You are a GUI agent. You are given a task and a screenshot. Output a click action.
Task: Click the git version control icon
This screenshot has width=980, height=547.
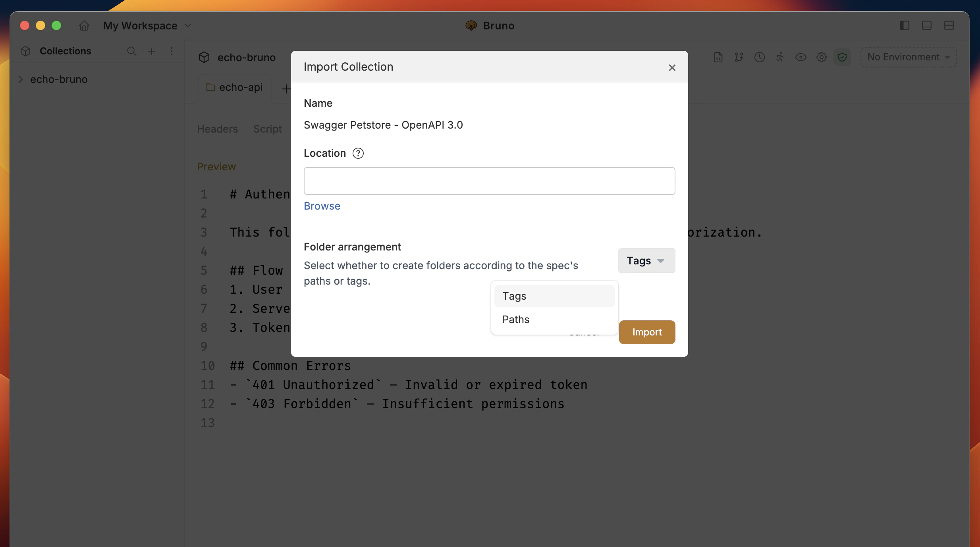[x=739, y=57]
